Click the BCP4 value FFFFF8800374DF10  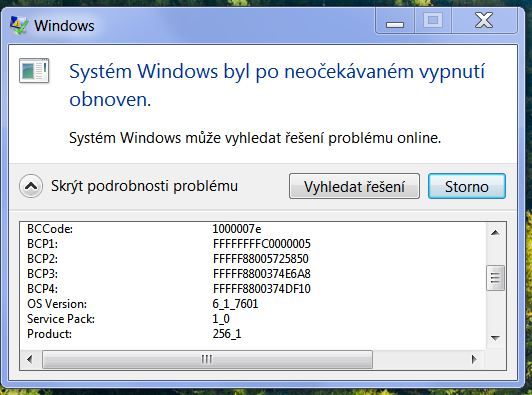click(262, 288)
